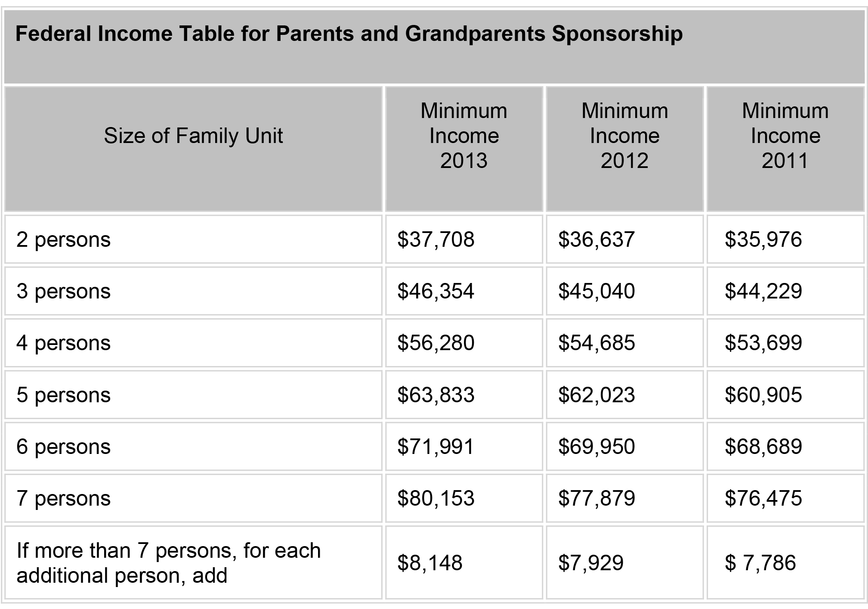Click the table title about Parents and Grandparents Sponsorship
Screen dimensions: 868x609
click(x=349, y=34)
